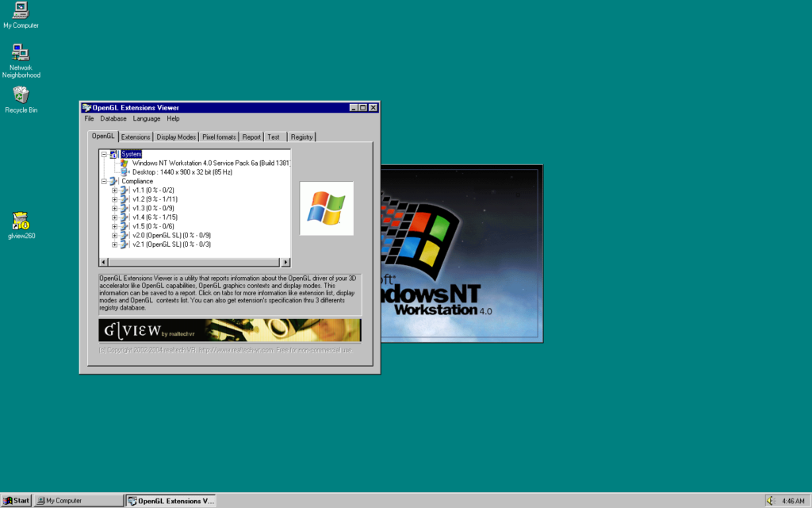
Task: Click the volume speaker icon in system tray
Action: point(770,501)
